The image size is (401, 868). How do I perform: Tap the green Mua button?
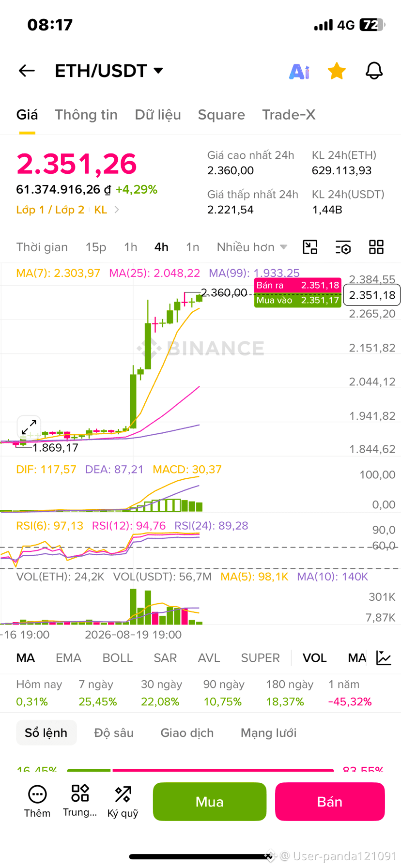pos(210,802)
